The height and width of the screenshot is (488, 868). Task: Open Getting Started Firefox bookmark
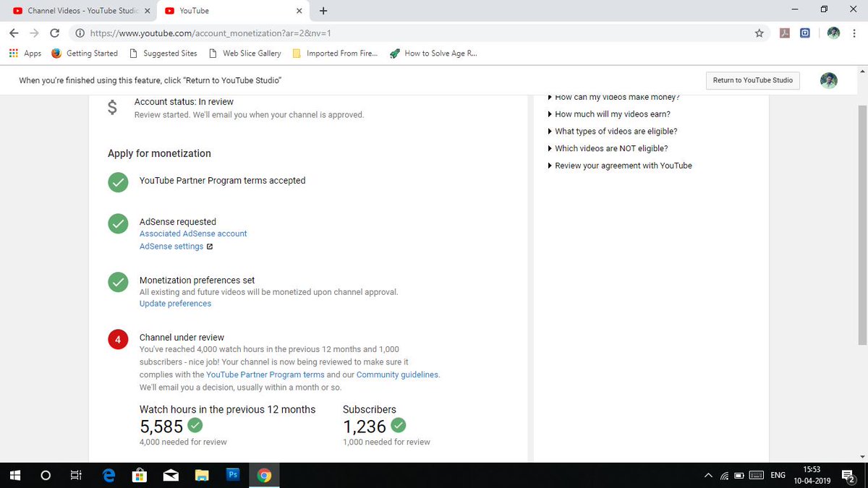pyautogui.click(x=85, y=53)
